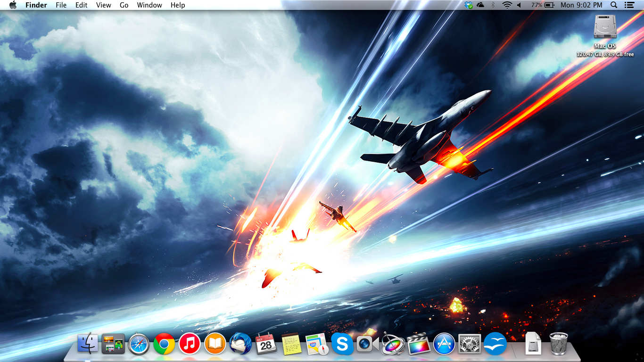This screenshot has width=644, height=362.
Task: Open the File menu
Action: 61,5
